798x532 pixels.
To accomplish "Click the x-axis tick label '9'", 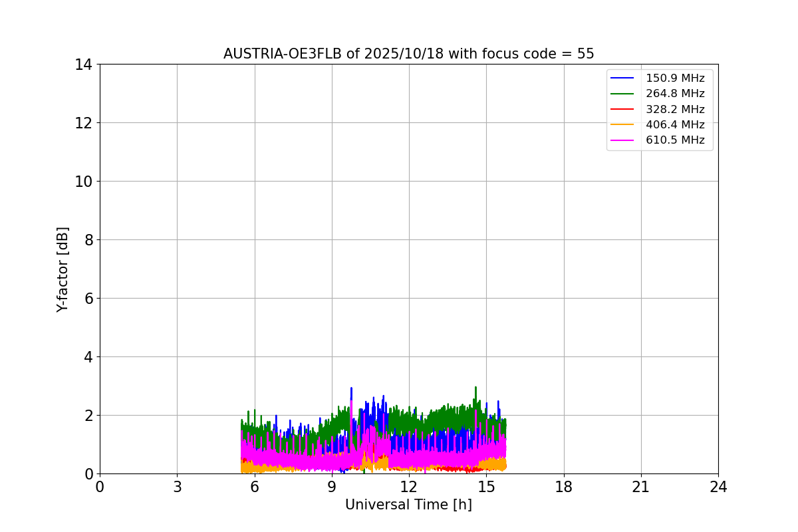I will (332, 487).
